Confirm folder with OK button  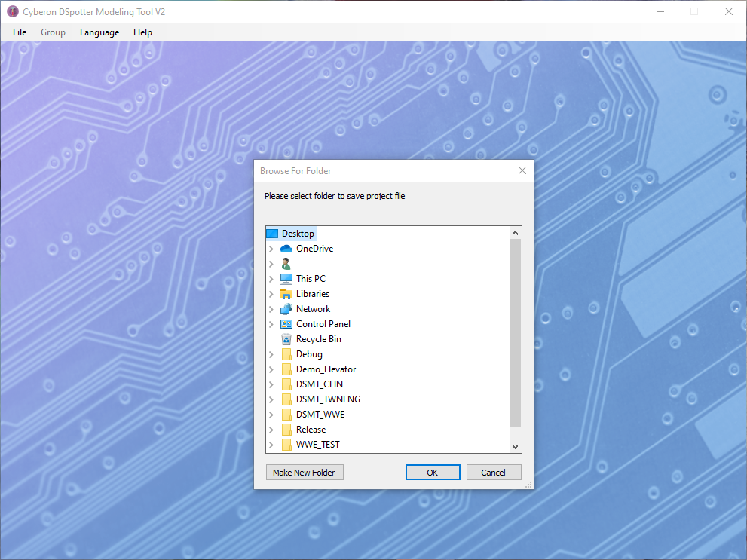433,473
